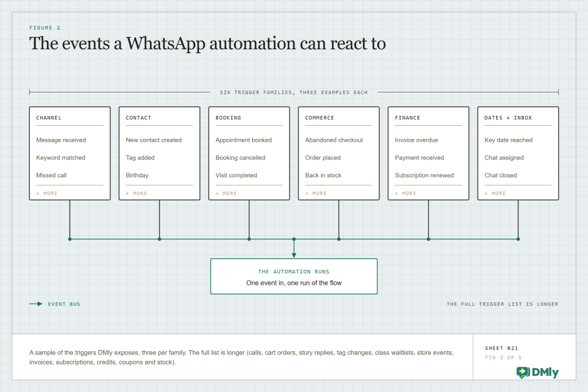Select 'Appointment booked' trigger
588x392 pixels.
(243, 140)
